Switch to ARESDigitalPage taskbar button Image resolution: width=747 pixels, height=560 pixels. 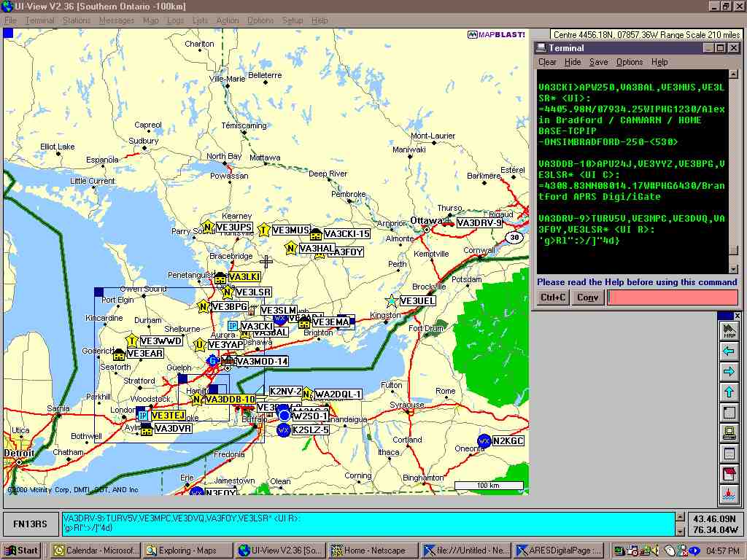pos(559,551)
